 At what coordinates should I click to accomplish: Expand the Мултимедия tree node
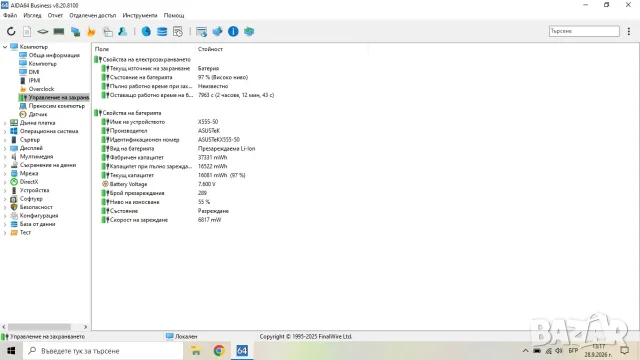point(5,156)
